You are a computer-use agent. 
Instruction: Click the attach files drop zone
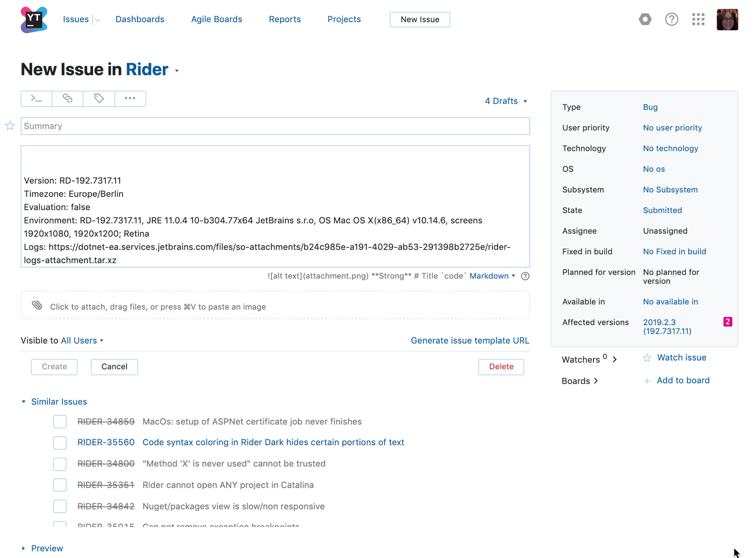(x=275, y=305)
